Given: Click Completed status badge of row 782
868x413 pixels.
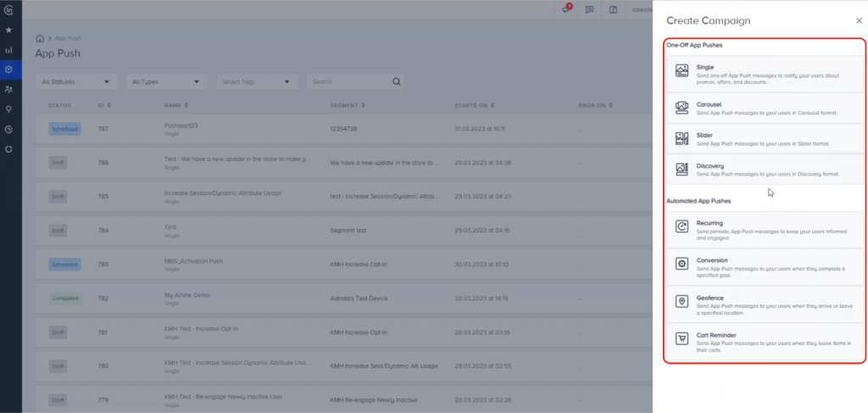Looking at the screenshot, I should 65,299.
